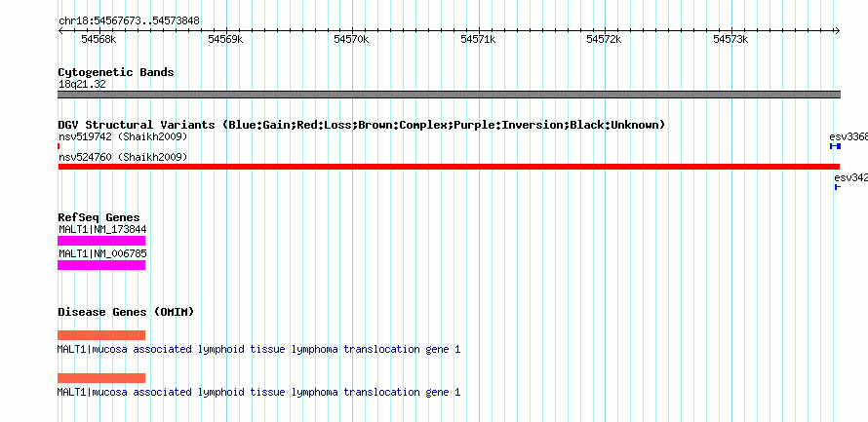Click the 54572k ruler tick label

click(x=605, y=39)
